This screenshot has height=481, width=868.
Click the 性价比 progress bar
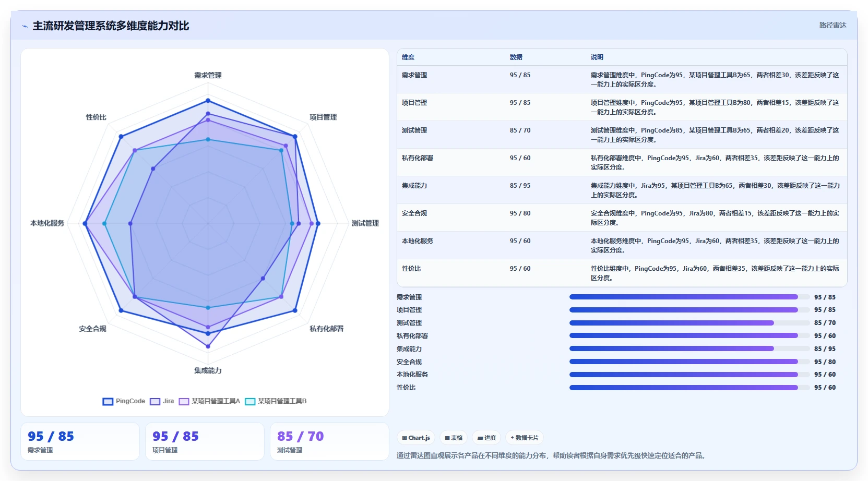pyautogui.click(x=689, y=388)
